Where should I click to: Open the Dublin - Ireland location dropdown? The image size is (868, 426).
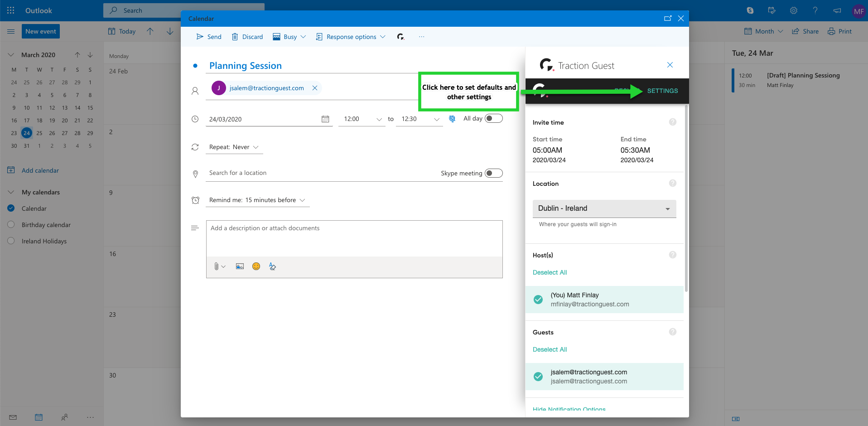coord(668,208)
